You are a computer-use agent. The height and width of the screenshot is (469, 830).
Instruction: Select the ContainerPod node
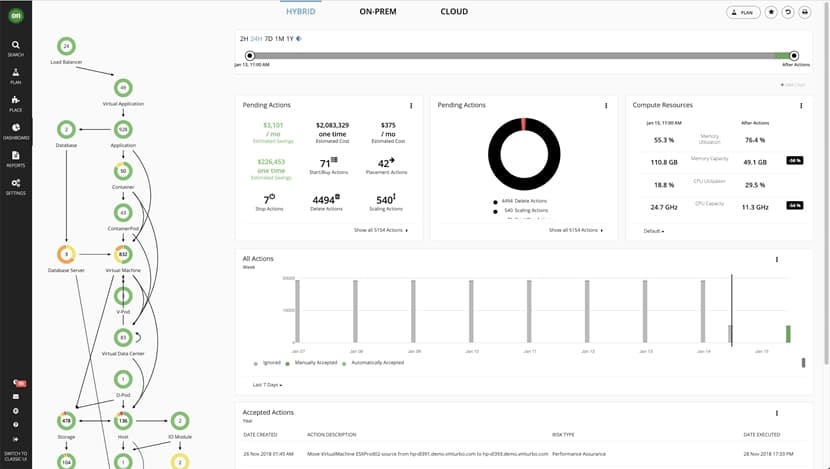[123, 213]
